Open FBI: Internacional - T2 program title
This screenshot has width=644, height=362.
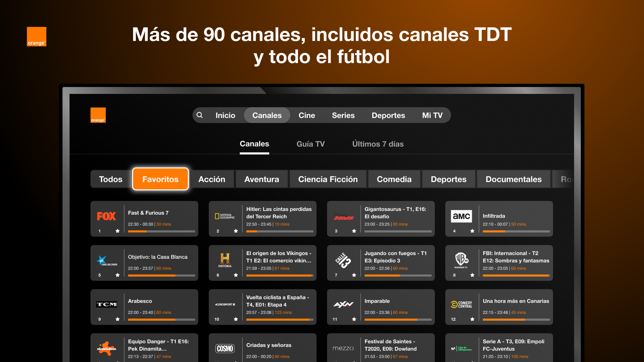coord(516,257)
